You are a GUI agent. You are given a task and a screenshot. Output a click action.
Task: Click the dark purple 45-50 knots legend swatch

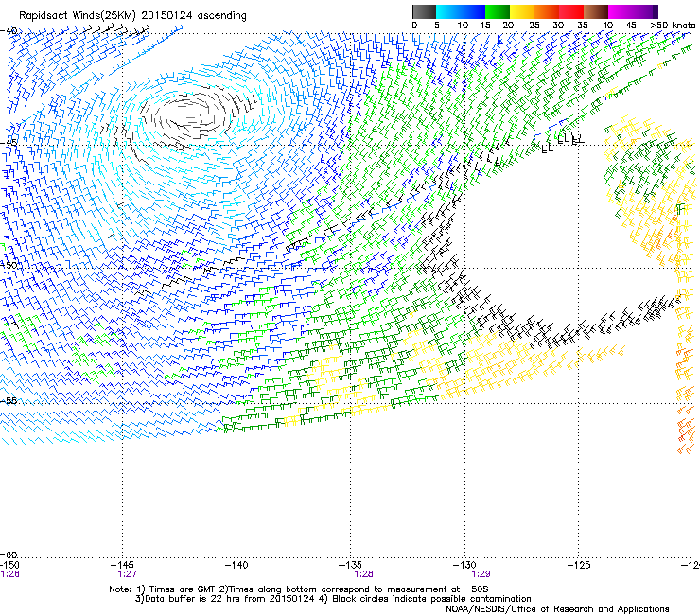click(645, 11)
